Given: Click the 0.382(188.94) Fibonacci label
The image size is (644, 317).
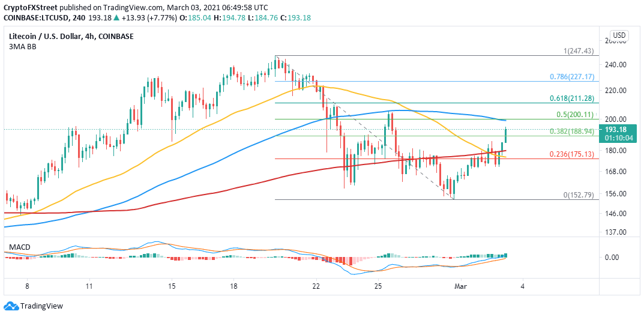Looking at the screenshot, I should point(571,131).
